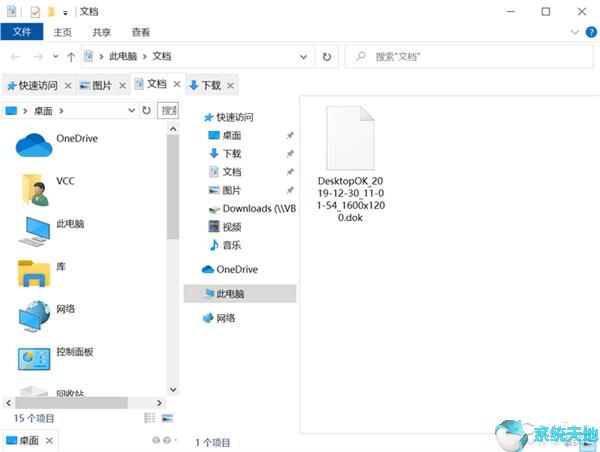Switch left pane to large icons view
The image size is (600, 452).
point(167,418)
